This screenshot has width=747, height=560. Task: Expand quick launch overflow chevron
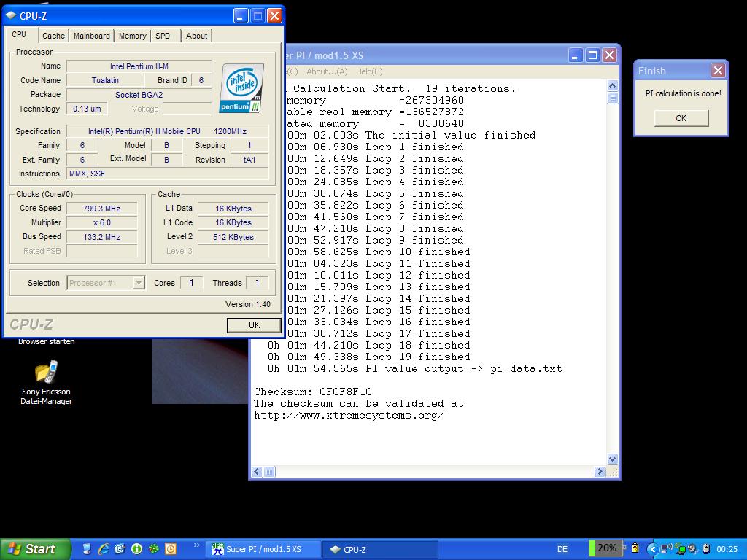196,545
